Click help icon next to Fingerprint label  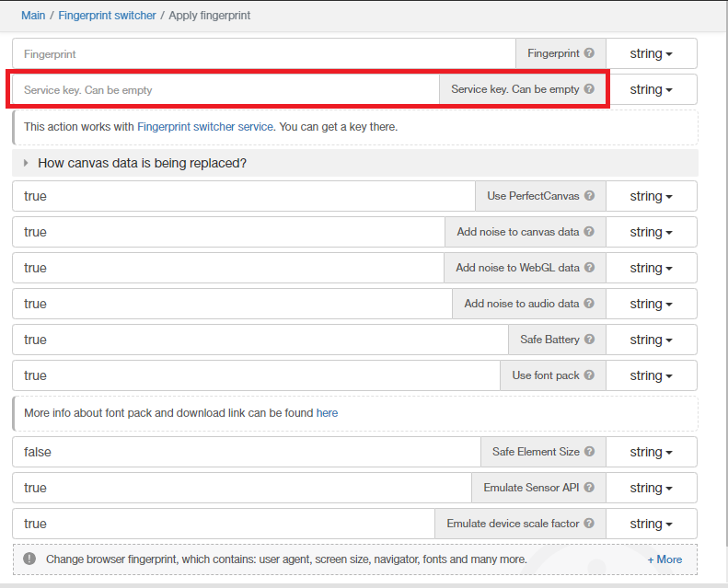pos(589,53)
